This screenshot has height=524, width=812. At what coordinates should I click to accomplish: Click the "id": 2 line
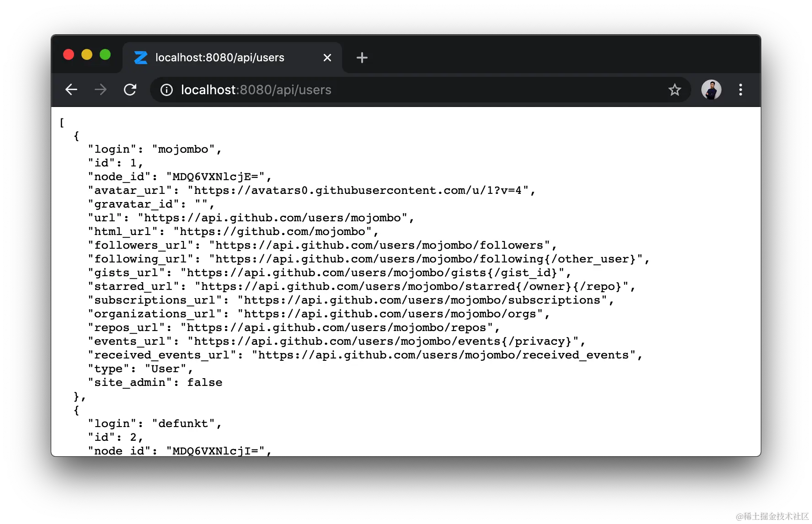coord(116,438)
